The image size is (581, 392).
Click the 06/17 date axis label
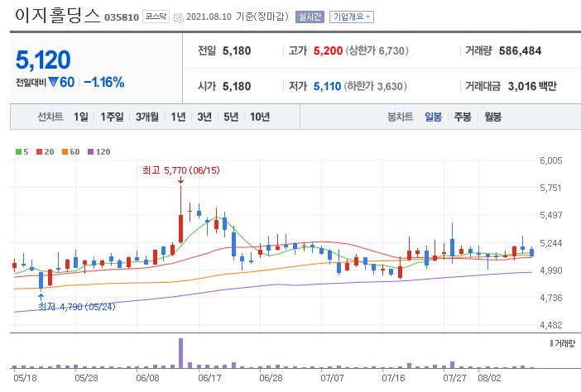click(x=209, y=378)
